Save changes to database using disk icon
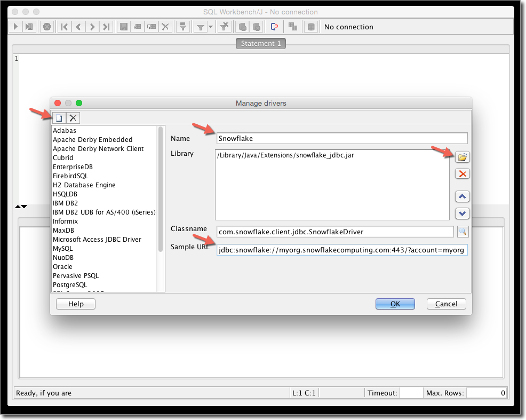Image resolution: width=526 pixels, height=420 pixels. [x=123, y=27]
